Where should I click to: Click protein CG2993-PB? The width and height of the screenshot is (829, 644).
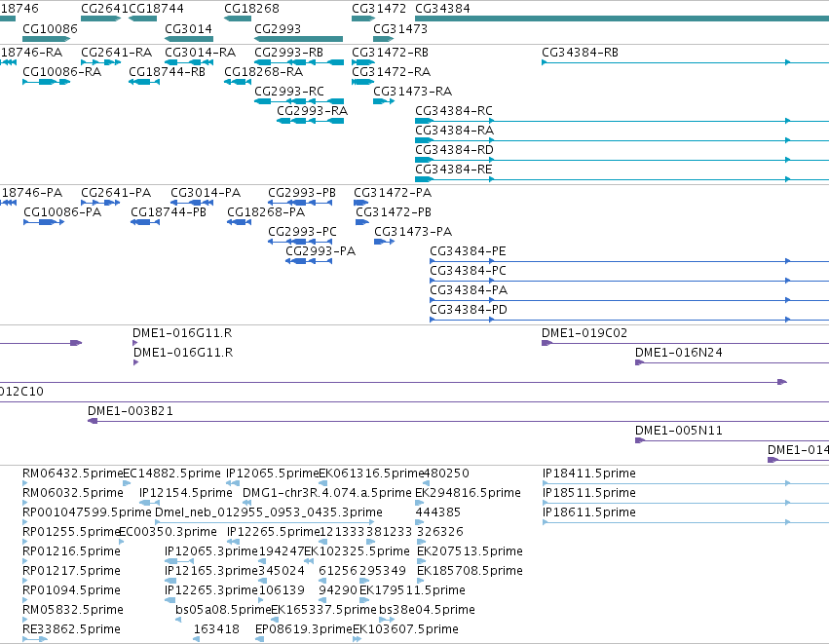[x=300, y=203]
